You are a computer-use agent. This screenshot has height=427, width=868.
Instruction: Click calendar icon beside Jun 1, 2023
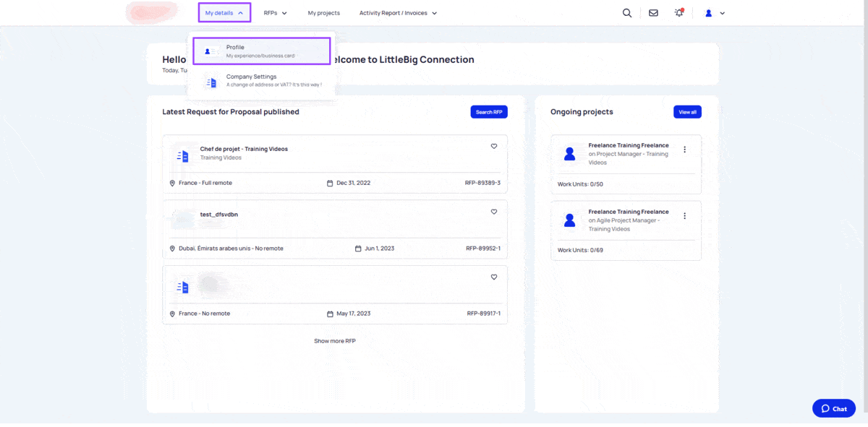click(x=358, y=249)
